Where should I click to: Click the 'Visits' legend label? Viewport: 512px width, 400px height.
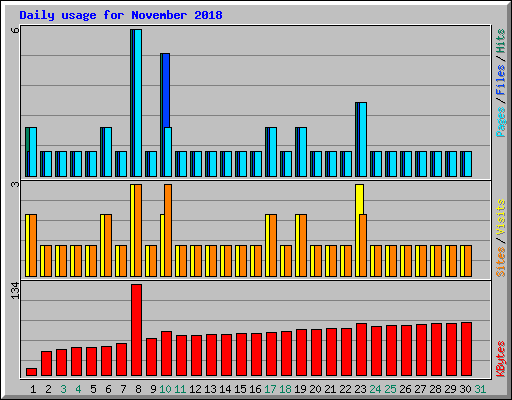pos(500,218)
